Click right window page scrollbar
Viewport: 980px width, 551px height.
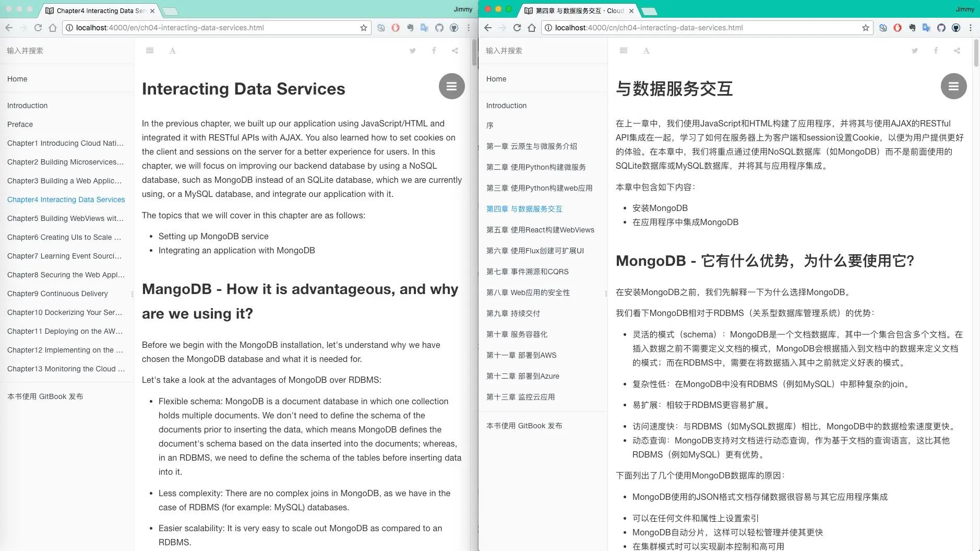click(x=976, y=53)
